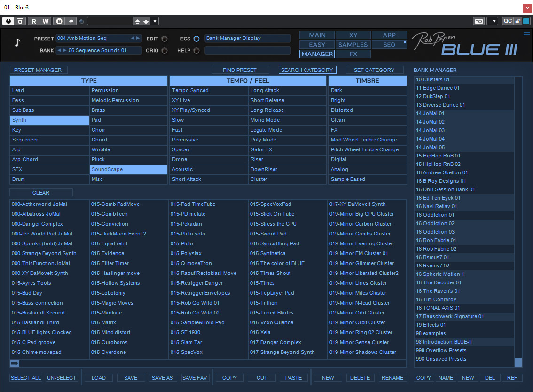
Task: Click the QC lock icon
Action: coord(517,21)
